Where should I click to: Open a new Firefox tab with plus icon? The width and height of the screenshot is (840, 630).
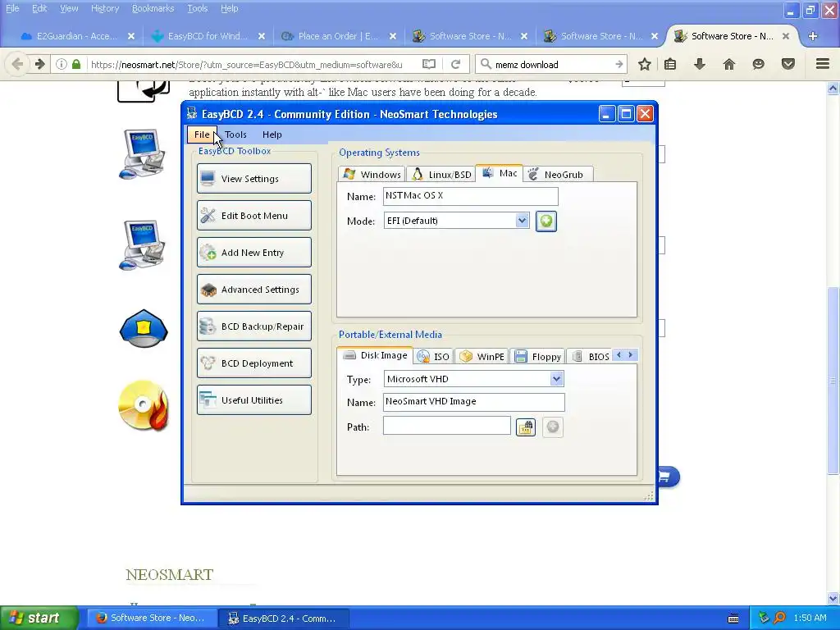pos(813,36)
